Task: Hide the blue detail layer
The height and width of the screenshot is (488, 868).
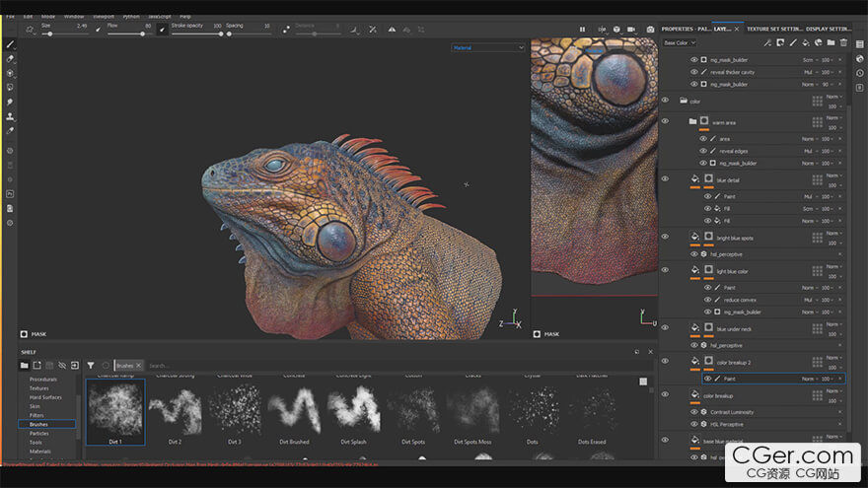Action: 666,178
